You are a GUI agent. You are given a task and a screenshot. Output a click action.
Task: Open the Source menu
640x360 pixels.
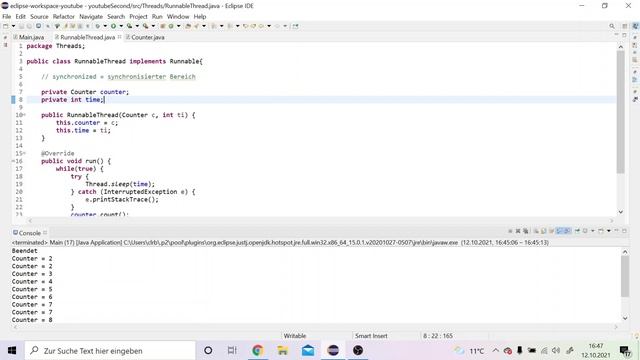coord(39,16)
